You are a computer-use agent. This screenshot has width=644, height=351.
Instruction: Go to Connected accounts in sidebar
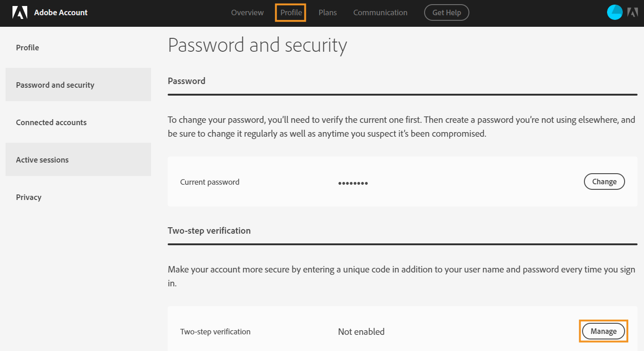tap(51, 122)
